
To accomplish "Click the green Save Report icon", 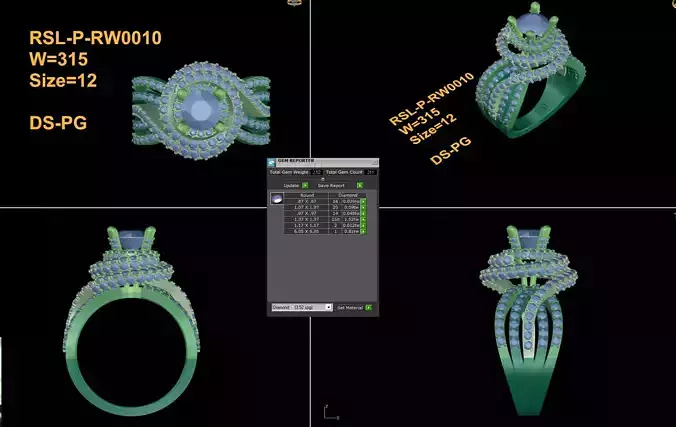I will (x=360, y=185).
